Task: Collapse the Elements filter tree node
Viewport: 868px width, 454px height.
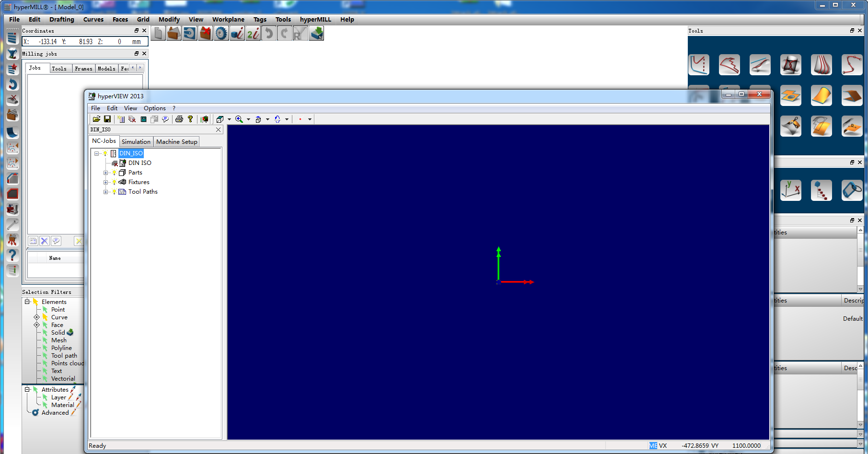Action: click(x=27, y=302)
